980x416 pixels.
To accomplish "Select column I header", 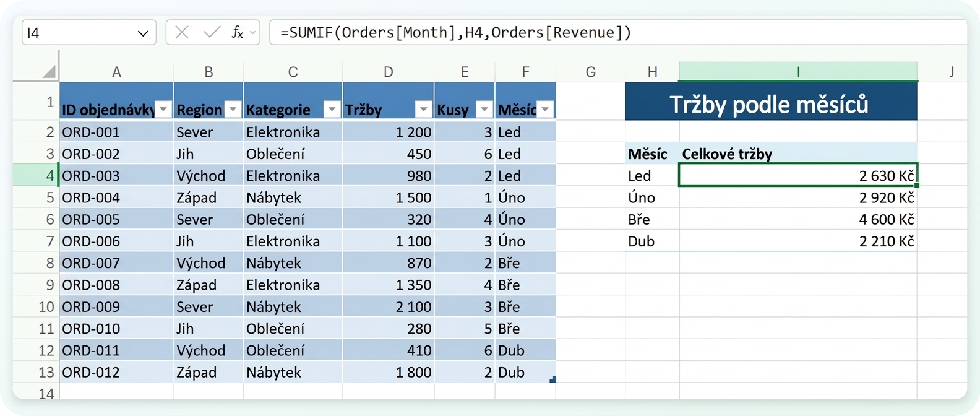I will [798, 72].
